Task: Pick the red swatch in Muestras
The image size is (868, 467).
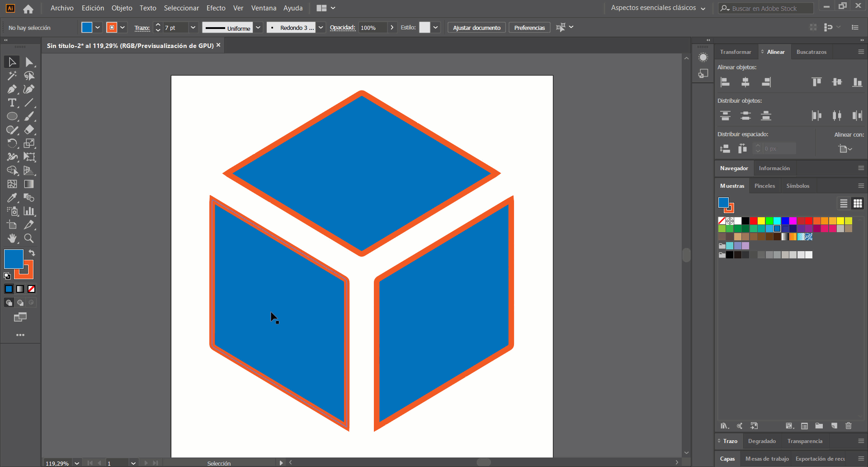Action: click(754, 221)
